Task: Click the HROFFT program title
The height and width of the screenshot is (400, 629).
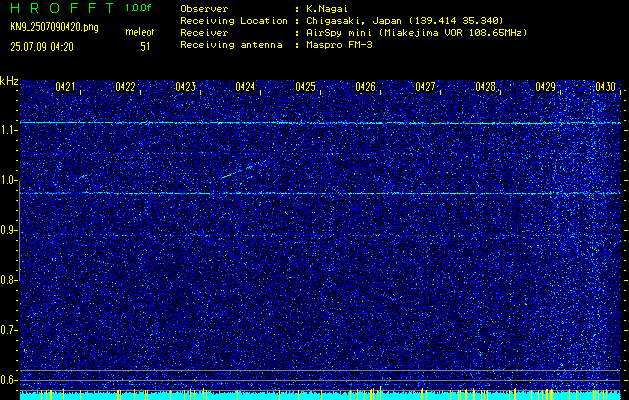Action: (x=62, y=8)
